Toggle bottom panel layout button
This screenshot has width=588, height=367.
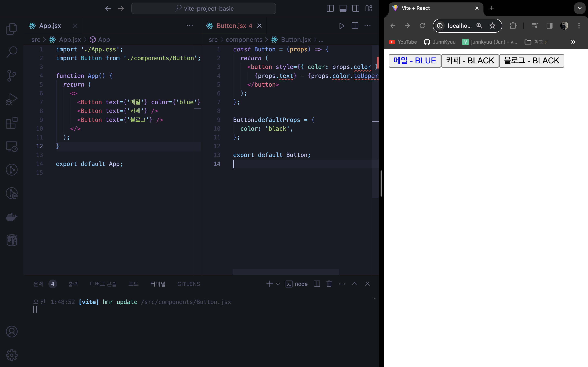point(343,9)
